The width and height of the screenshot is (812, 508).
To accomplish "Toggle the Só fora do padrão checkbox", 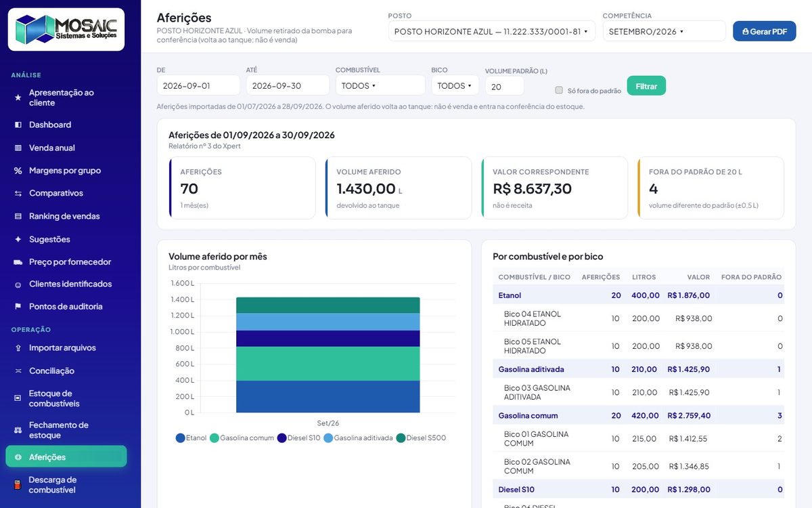I will coord(559,90).
